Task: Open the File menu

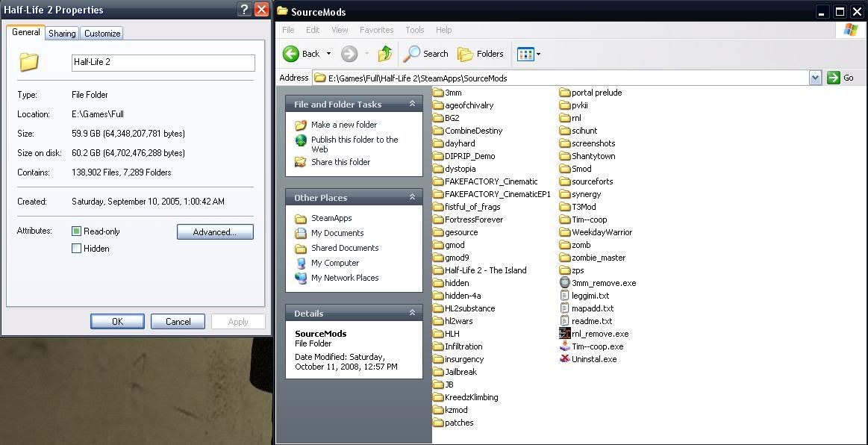Action: click(x=288, y=30)
